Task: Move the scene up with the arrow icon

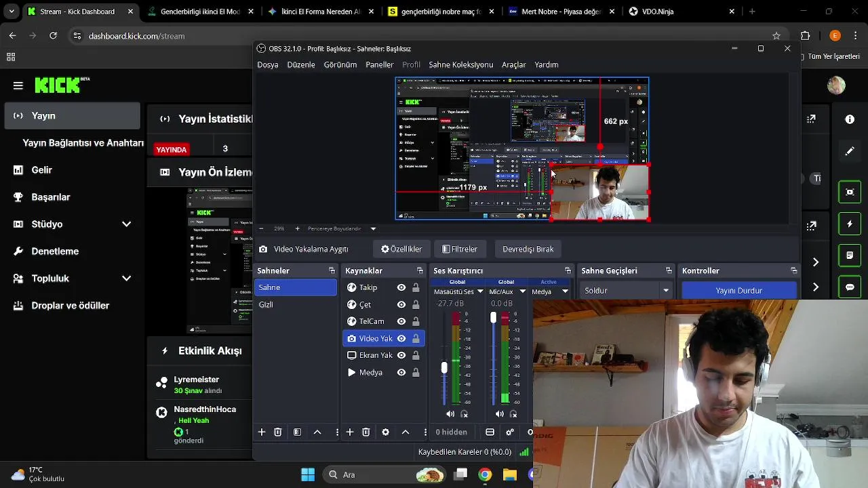Action: [x=317, y=432]
